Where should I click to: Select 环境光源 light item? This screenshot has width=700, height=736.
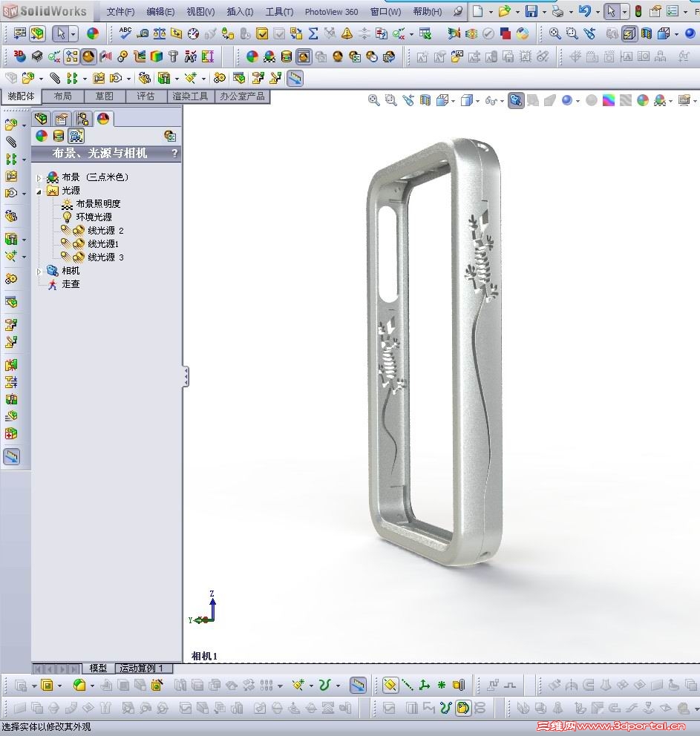click(x=94, y=217)
